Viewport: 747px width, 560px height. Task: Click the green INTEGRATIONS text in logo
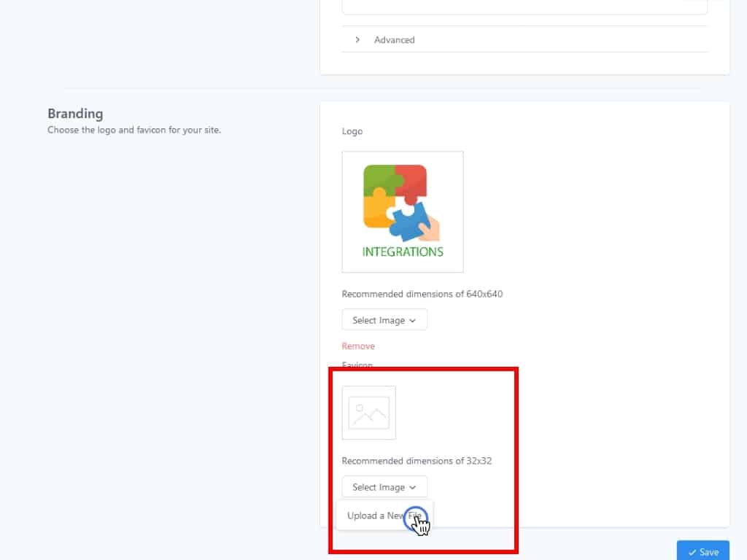click(x=402, y=252)
